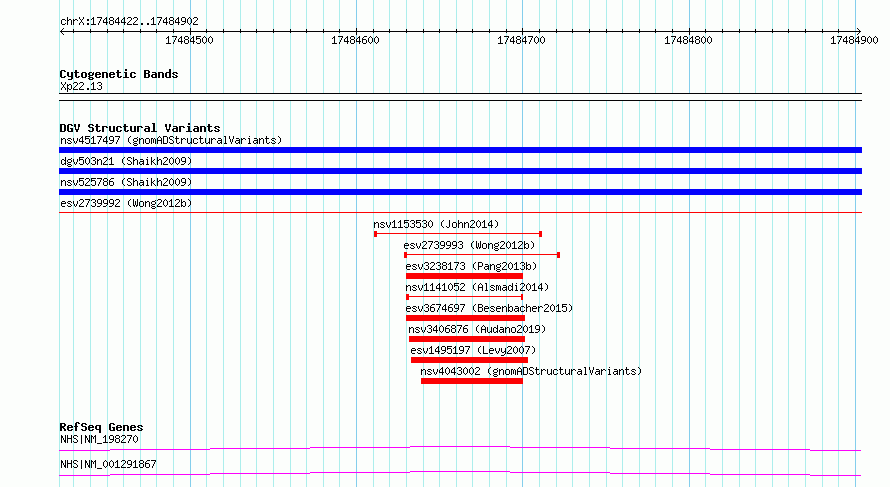Open dgv503n21 (Shaikh2009) label
The height and width of the screenshot is (487, 890).
(126, 161)
